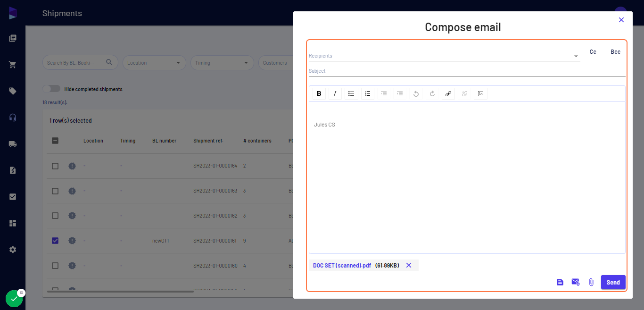
Task: Check the SH2023-01-0000160 row checkbox
Action: pyautogui.click(x=55, y=266)
